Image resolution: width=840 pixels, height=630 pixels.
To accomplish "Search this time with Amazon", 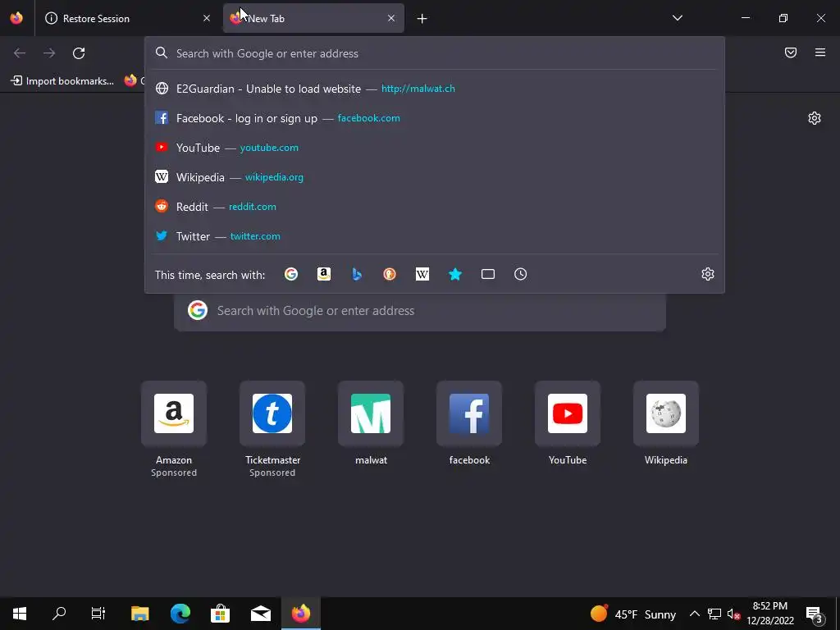I will (x=323, y=274).
